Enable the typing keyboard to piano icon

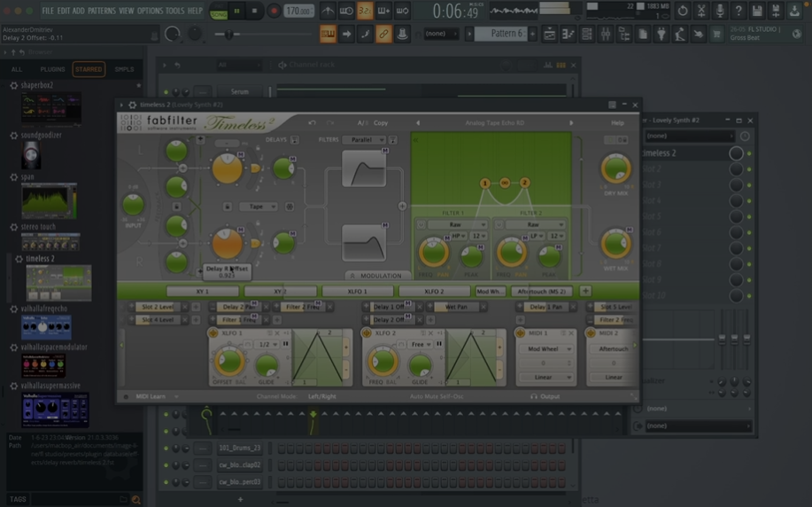[328, 35]
